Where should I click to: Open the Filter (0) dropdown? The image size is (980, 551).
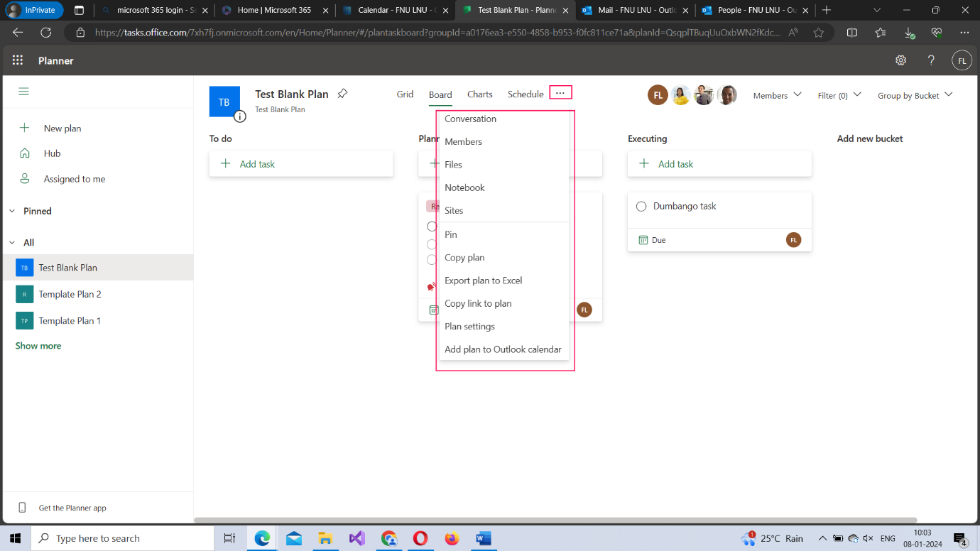click(839, 95)
